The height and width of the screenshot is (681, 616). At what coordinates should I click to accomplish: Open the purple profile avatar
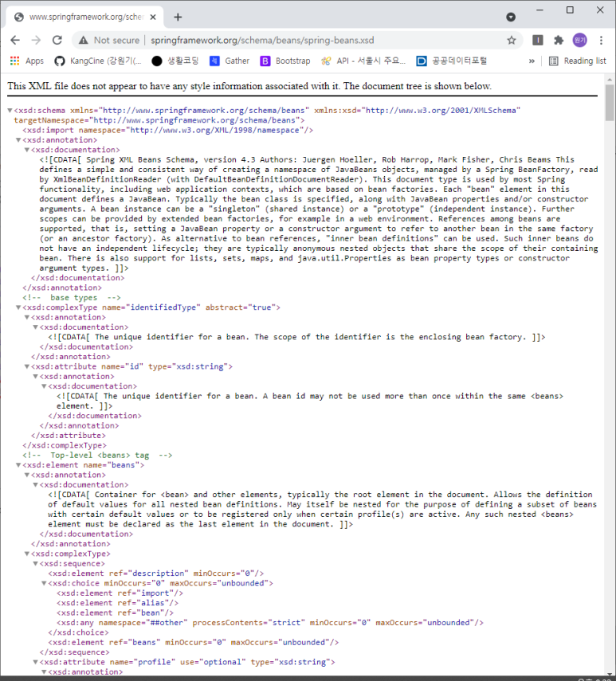(579, 41)
